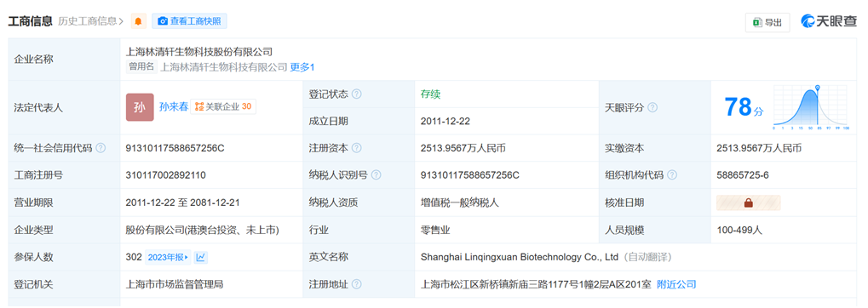This screenshot has height=308, width=868.
Task: Click the 78分 score value
Action: [744, 107]
